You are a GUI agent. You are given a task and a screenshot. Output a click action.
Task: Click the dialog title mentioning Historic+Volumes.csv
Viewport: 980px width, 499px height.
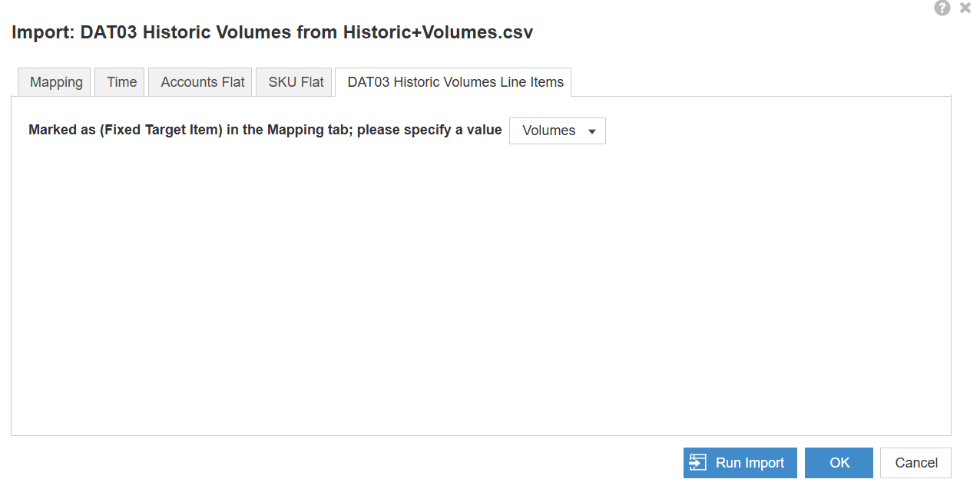click(272, 32)
